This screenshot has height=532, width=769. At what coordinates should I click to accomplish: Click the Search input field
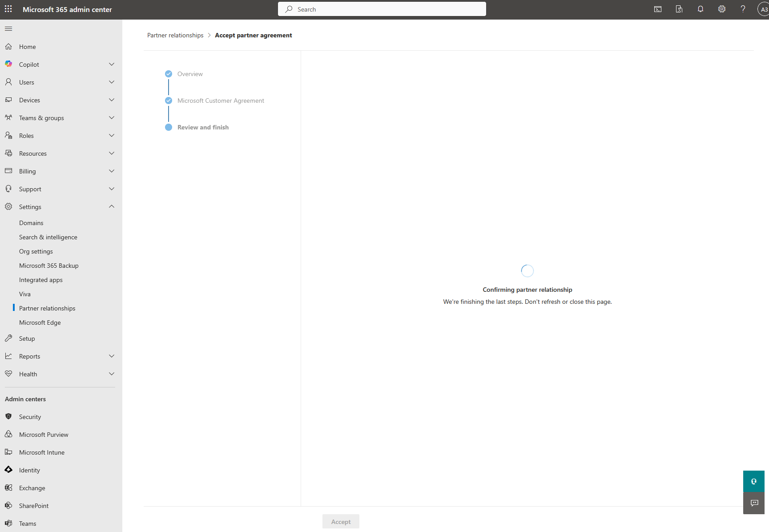(382, 9)
